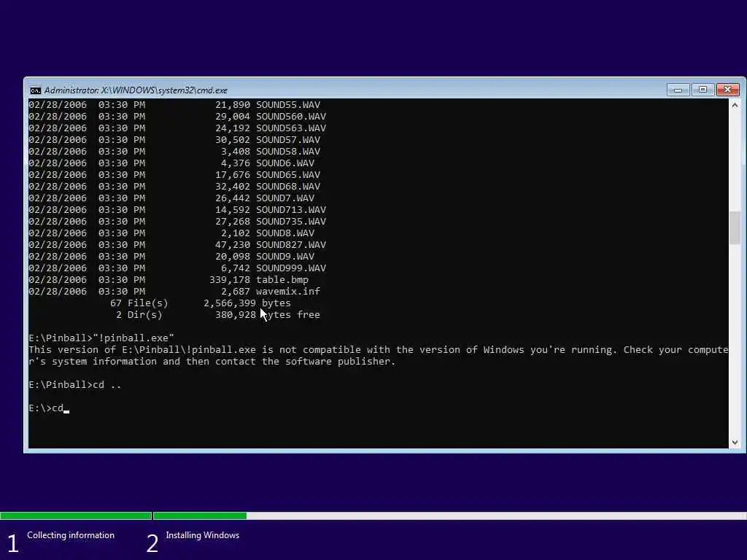Click the SOUND563.WAV file name

[291, 128]
